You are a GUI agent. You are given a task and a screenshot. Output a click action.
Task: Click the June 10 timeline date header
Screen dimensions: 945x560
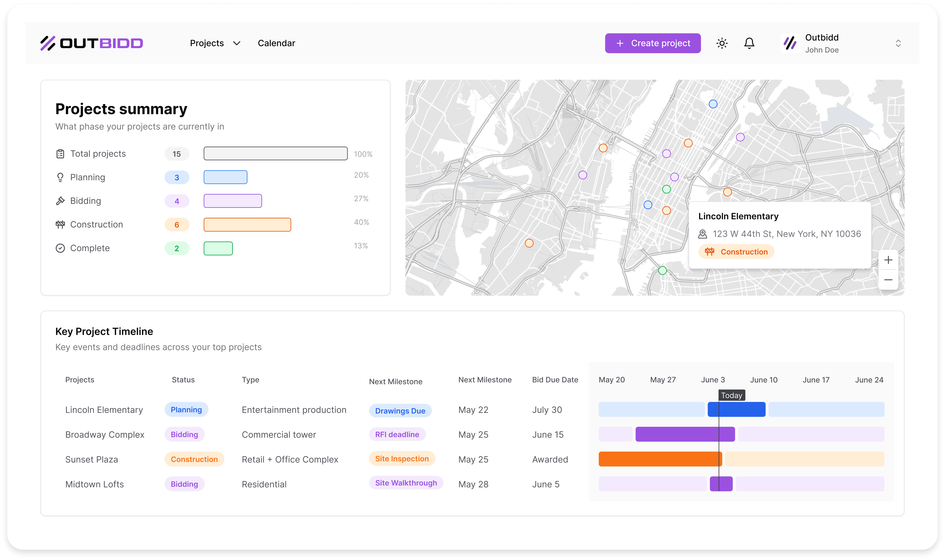tap(763, 380)
